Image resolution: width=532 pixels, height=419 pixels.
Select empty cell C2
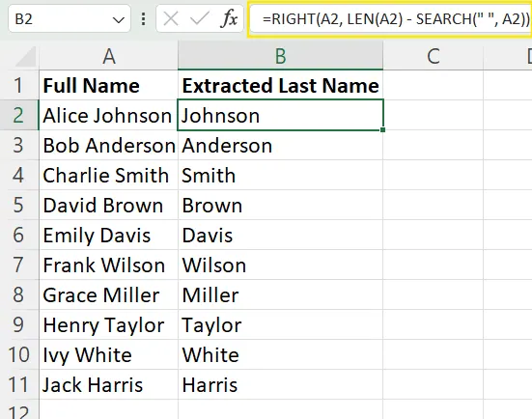point(434,115)
